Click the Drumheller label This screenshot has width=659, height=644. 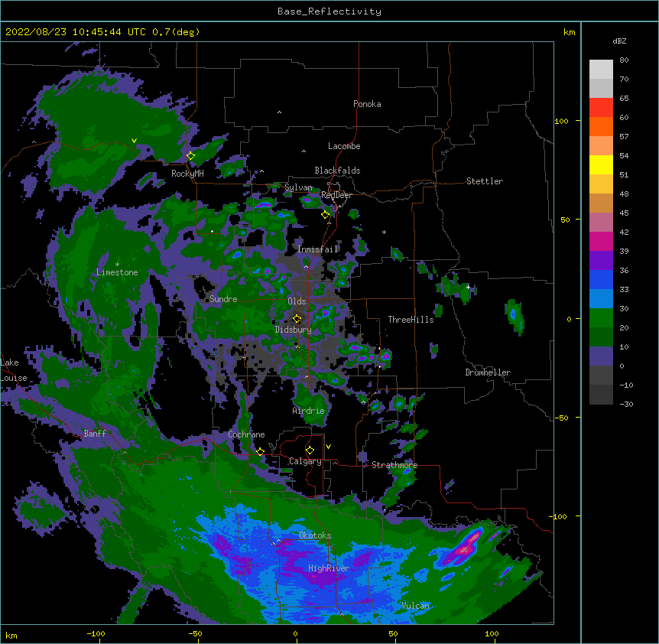pyautogui.click(x=488, y=372)
